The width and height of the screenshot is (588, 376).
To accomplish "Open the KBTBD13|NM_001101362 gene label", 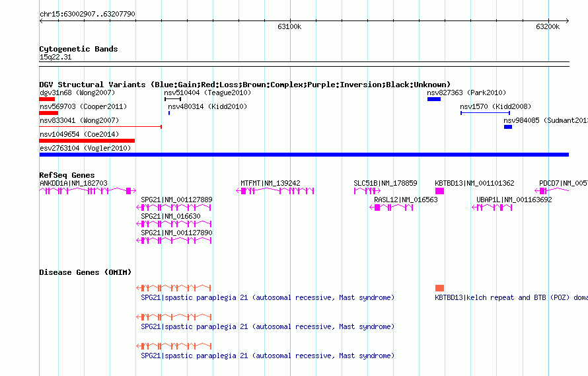I will (474, 183).
